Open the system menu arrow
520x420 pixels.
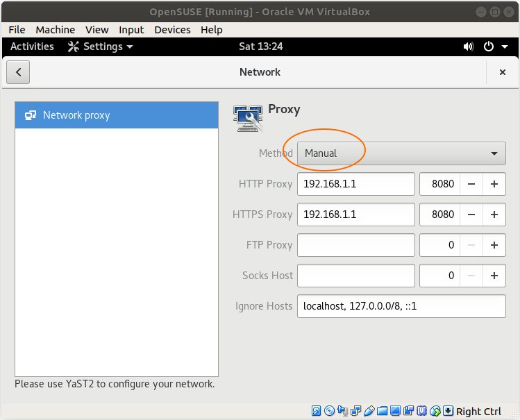coord(505,47)
